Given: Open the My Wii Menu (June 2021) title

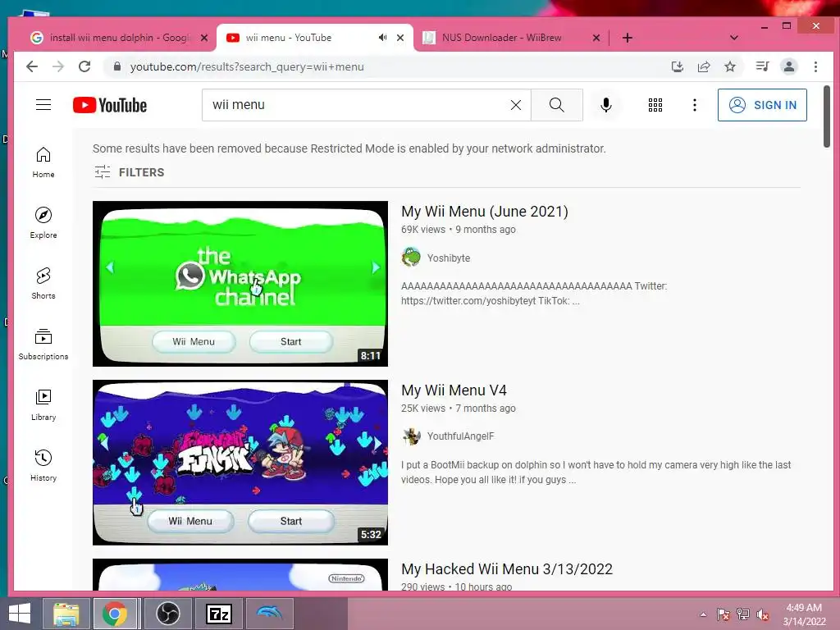Looking at the screenshot, I should 484,211.
